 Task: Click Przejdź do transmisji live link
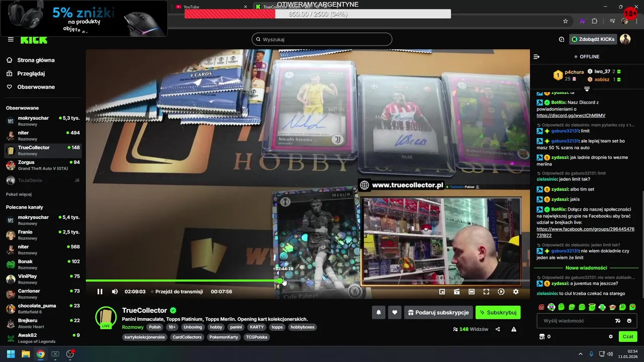(179, 292)
